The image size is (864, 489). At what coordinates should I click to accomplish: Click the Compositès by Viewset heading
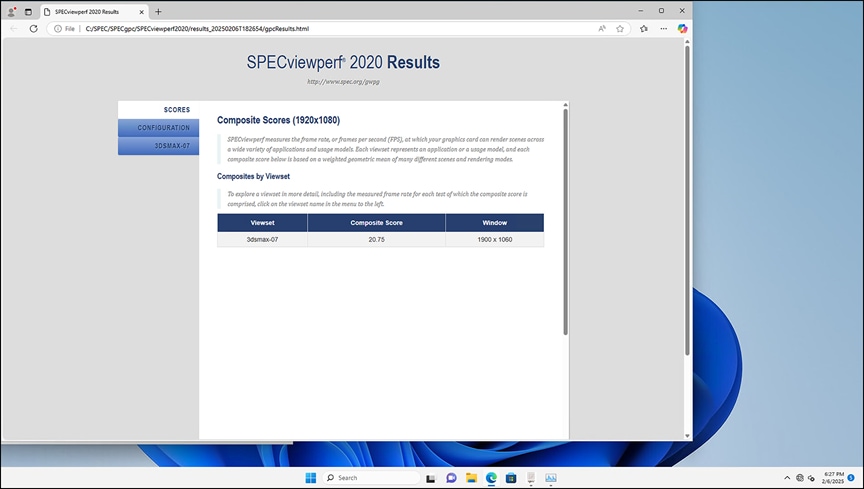253,176
